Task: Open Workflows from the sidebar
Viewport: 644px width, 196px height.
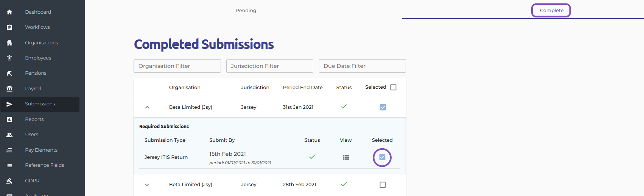Action: click(x=37, y=27)
